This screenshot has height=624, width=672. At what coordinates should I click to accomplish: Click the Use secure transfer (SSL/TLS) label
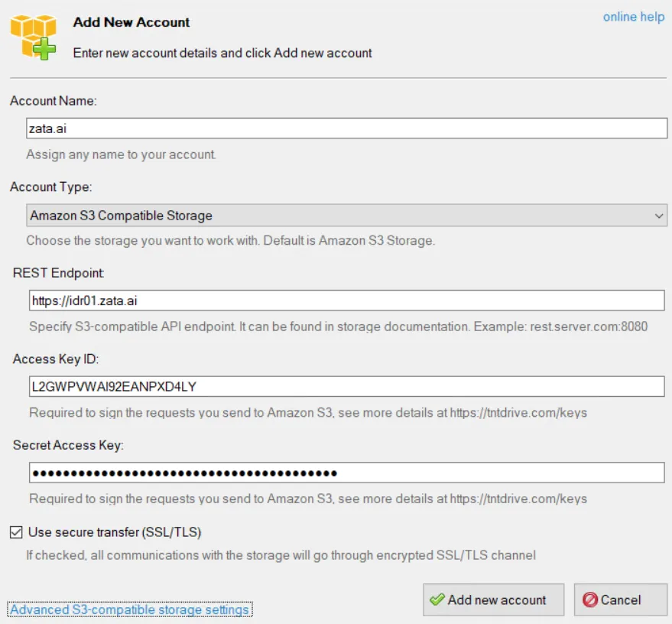coord(115,532)
